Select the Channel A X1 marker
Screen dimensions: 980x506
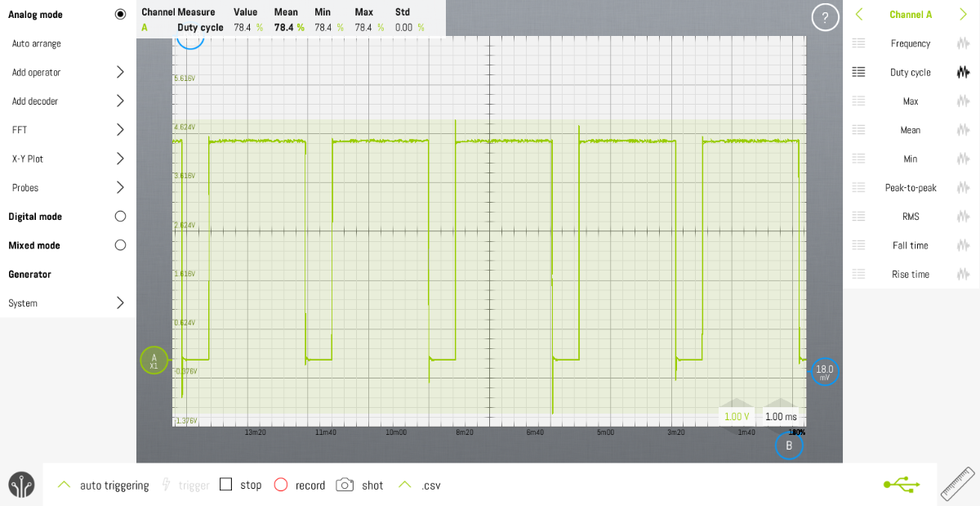point(154,360)
